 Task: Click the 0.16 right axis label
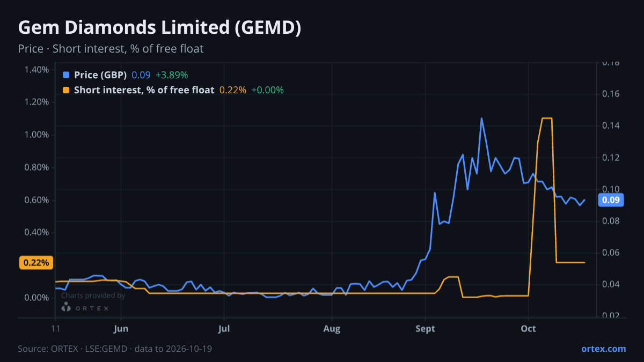click(x=611, y=94)
